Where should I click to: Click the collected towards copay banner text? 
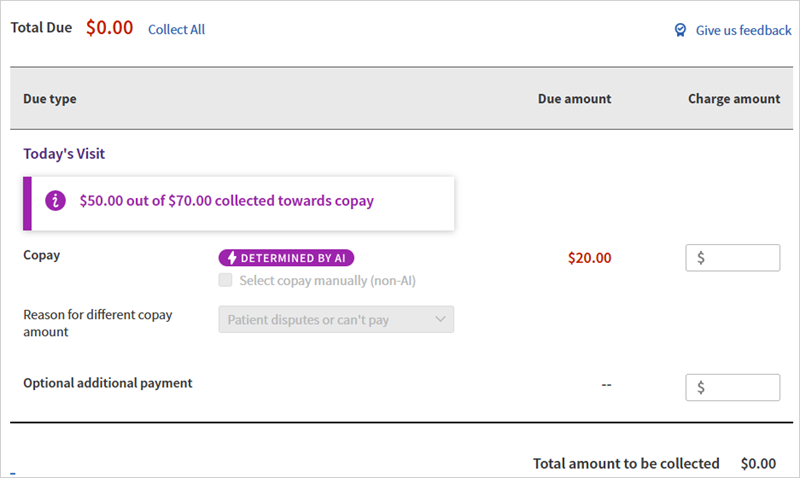pos(226,201)
